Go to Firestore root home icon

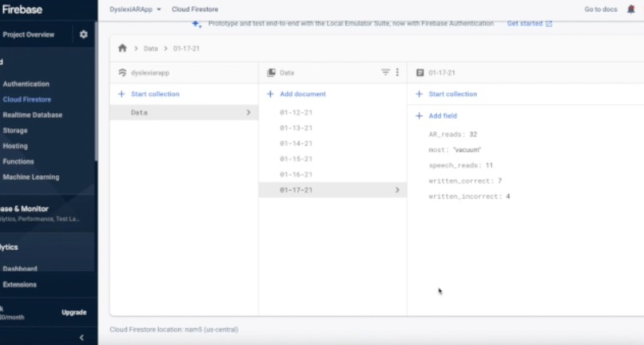122,48
